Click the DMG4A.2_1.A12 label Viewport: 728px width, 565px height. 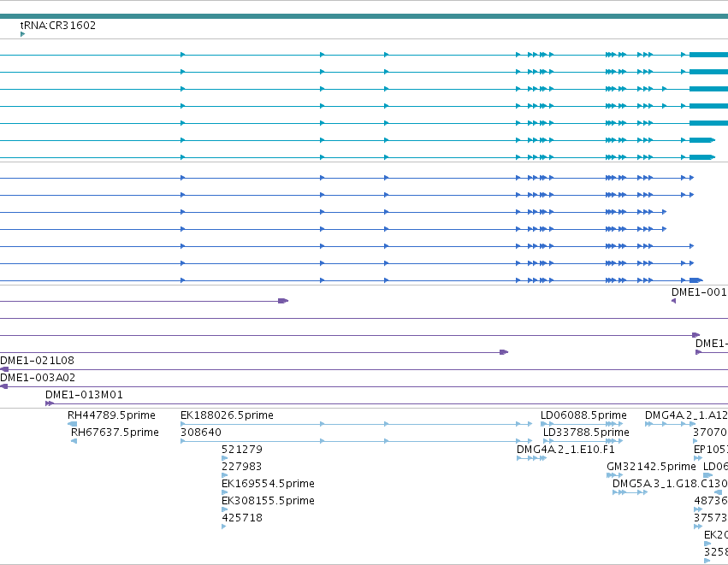pyautogui.click(x=686, y=415)
